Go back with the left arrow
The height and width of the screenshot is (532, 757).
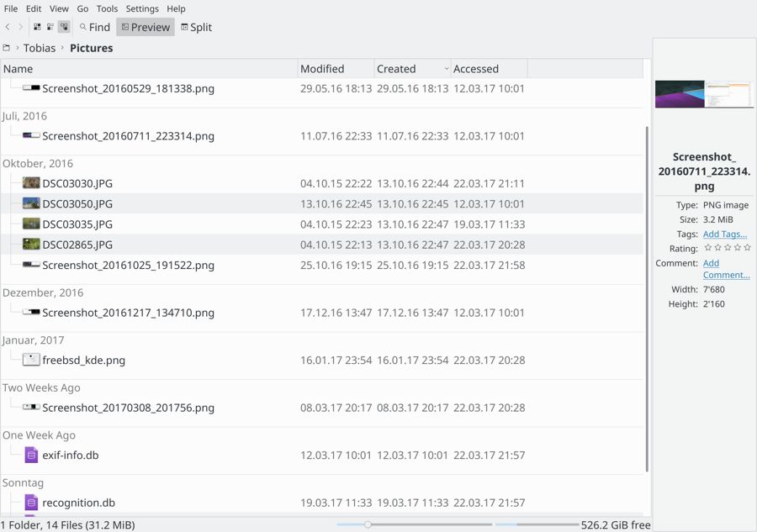[8, 27]
